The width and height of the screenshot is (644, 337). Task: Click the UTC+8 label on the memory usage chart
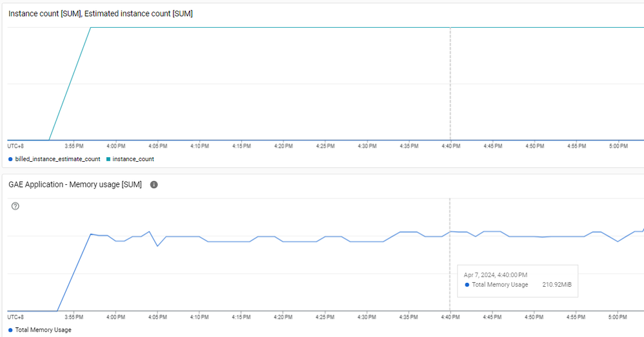click(x=15, y=317)
